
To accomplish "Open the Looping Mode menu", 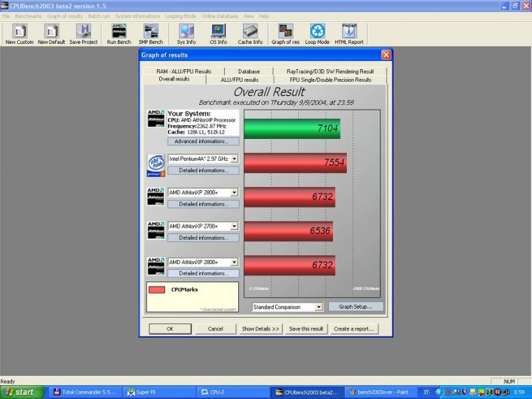I will point(180,16).
